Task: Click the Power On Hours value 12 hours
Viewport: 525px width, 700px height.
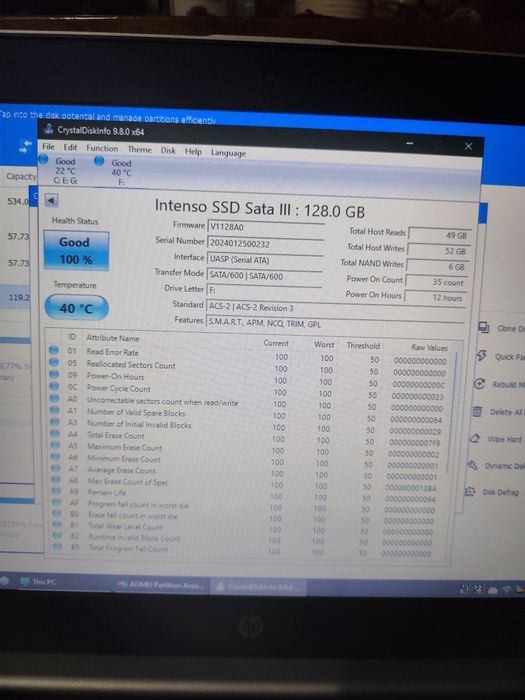Action: [435, 297]
